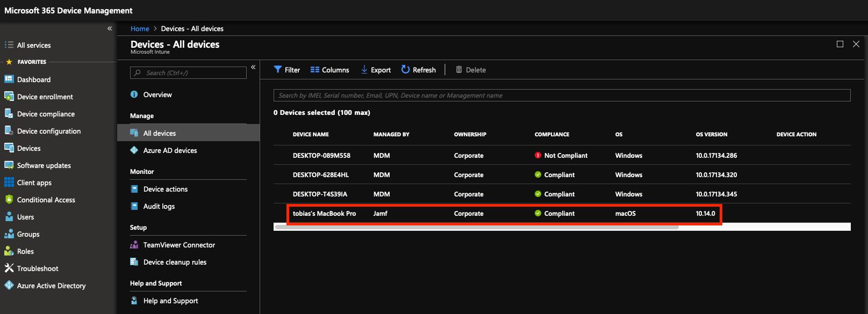Click the macOS cell in the OS column

coord(626,213)
